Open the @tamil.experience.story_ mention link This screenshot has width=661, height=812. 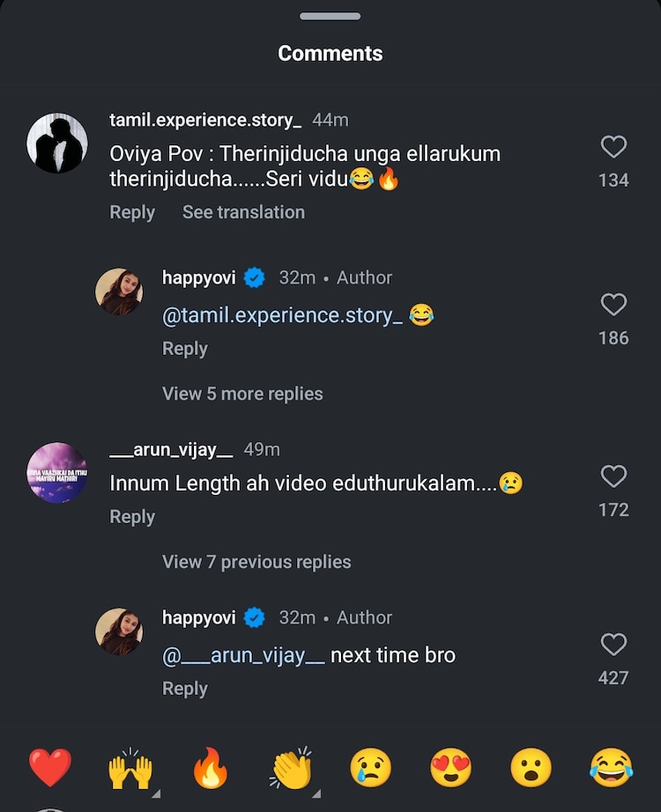[282, 316]
